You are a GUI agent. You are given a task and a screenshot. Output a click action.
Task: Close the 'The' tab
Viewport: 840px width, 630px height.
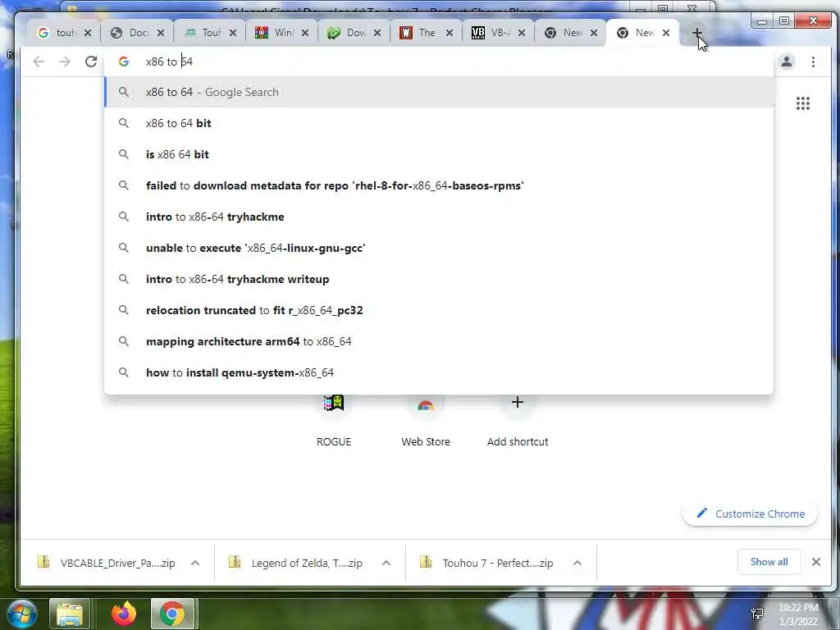450,33
